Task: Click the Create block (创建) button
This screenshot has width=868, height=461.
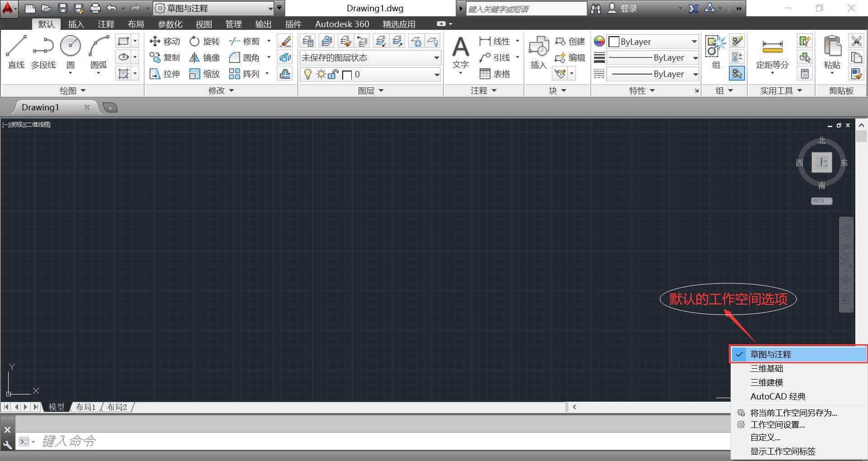Action: pos(570,41)
